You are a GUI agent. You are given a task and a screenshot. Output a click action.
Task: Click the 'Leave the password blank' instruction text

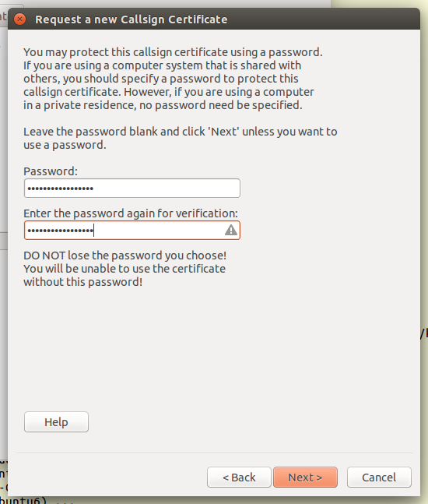click(180, 138)
